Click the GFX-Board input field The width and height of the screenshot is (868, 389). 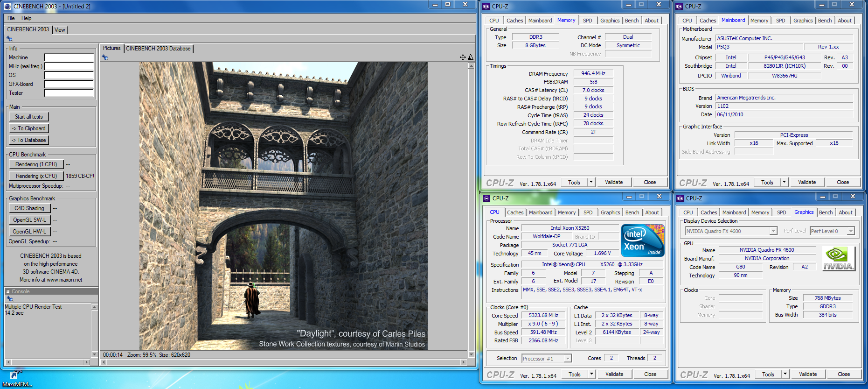pyautogui.click(x=69, y=84)
